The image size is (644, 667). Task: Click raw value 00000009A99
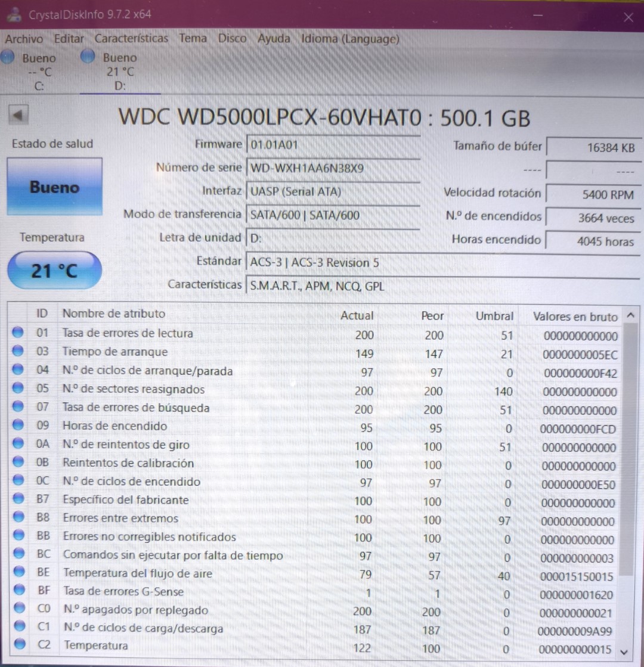click(x=575, y=631)
